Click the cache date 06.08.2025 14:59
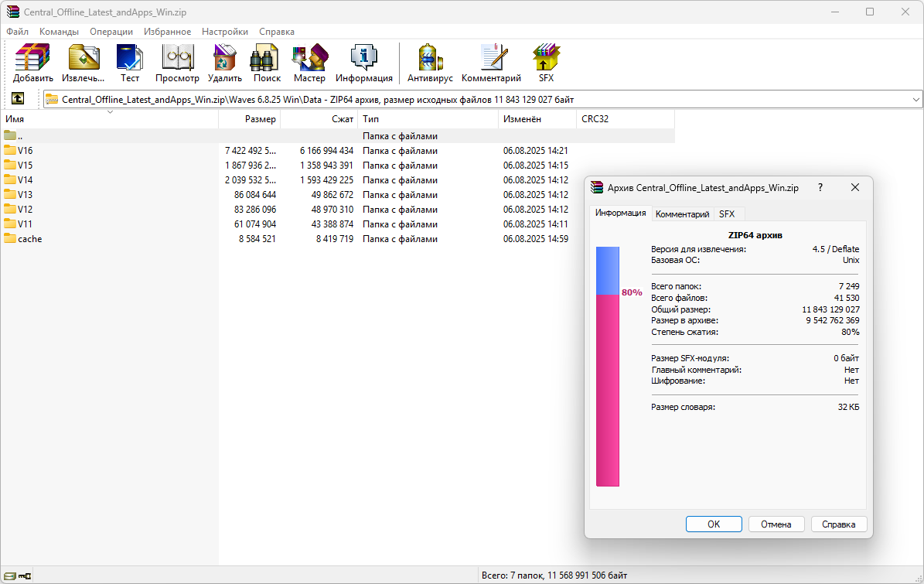Viewport: 924px width, 584px height. tap(536, 239)
